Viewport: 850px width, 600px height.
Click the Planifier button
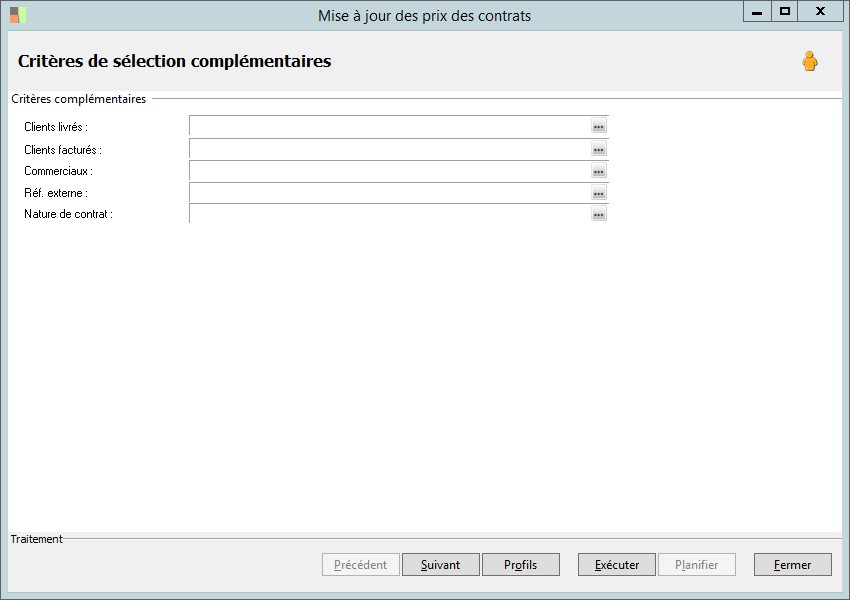[696, 565]
